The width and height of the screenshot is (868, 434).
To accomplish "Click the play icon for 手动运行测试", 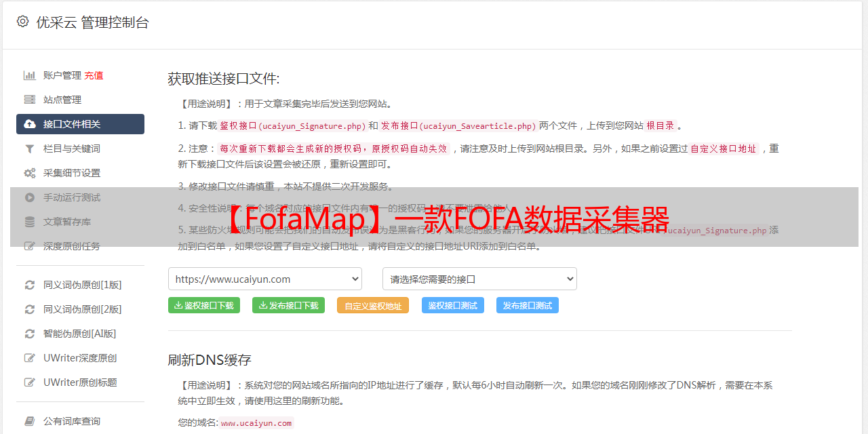I will (x=29, y=197).
